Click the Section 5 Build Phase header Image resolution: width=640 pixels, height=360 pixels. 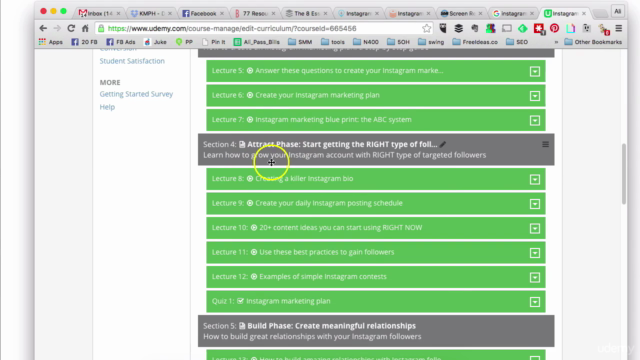[376, 331]
